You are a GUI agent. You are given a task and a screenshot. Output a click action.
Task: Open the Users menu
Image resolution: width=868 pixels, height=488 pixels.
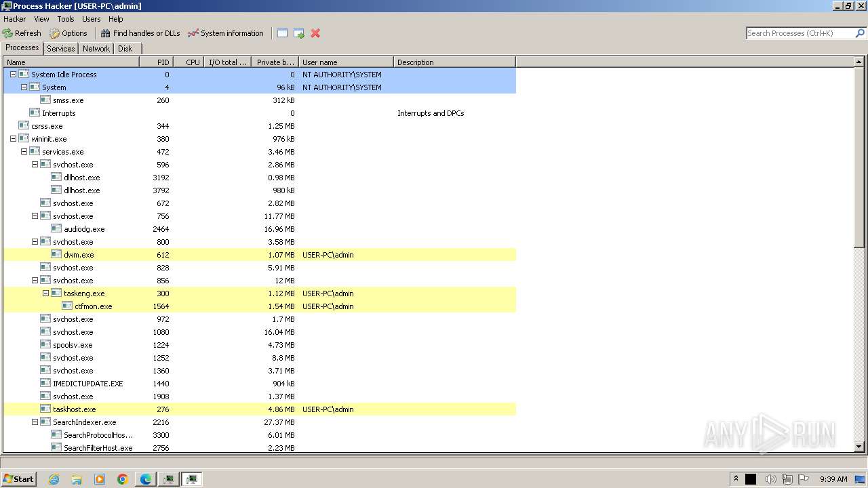92,19
